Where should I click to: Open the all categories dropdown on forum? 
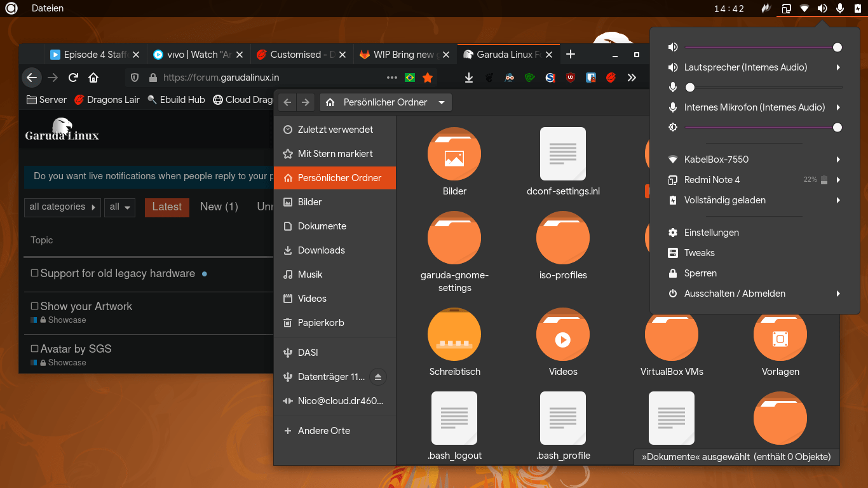point(63,207)
